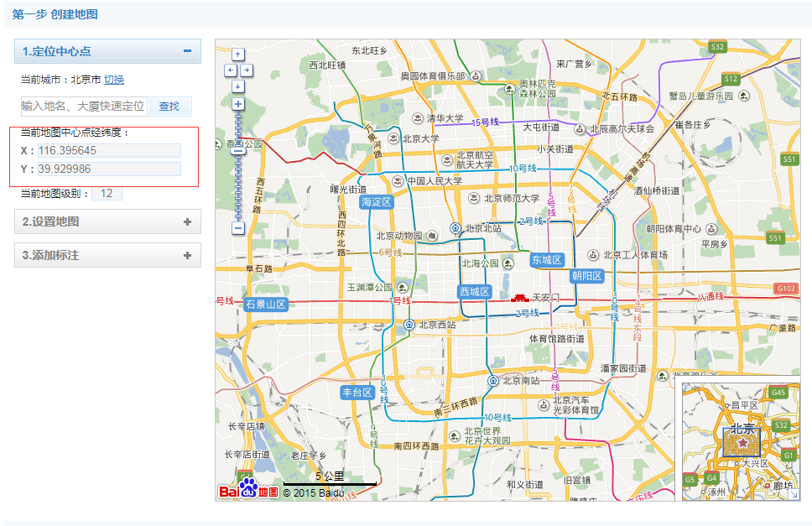812x526 pixels.
Task: Click the place name search input
Action: [x=84, y=107]
